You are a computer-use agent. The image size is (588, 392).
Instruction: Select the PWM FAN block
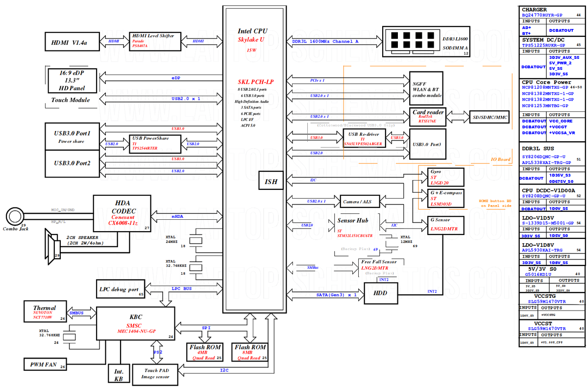click(45, 365)
